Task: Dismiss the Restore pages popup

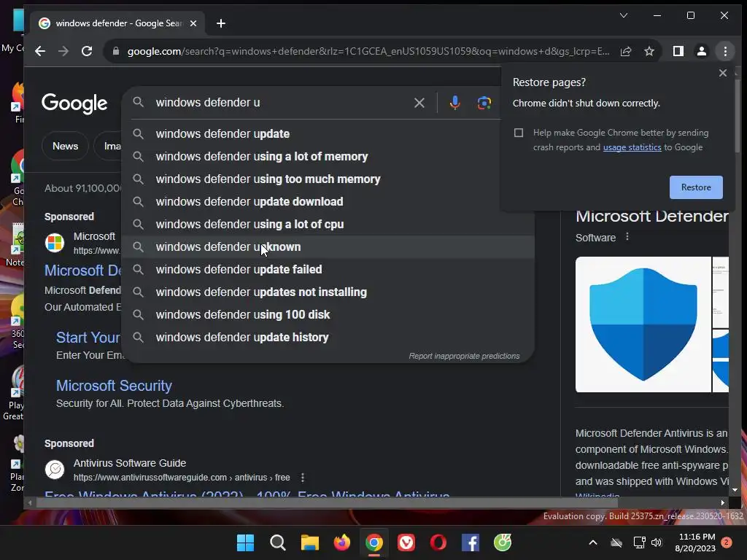Action: coord(723,73)
